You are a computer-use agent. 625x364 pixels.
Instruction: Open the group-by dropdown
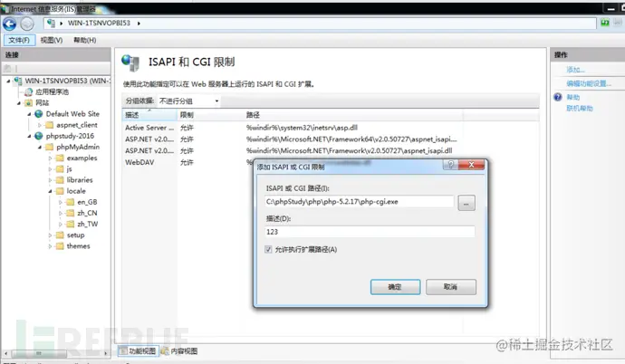[x=188, y=101]
